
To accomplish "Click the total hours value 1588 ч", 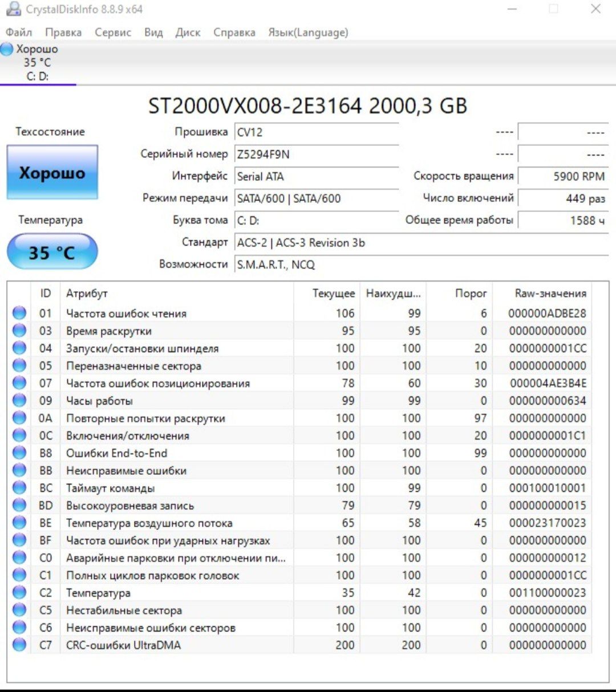I will pos(563,221).
